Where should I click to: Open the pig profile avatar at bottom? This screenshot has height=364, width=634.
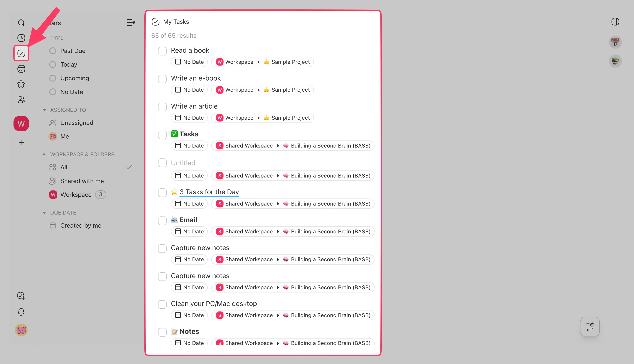(x=21, y=330)
